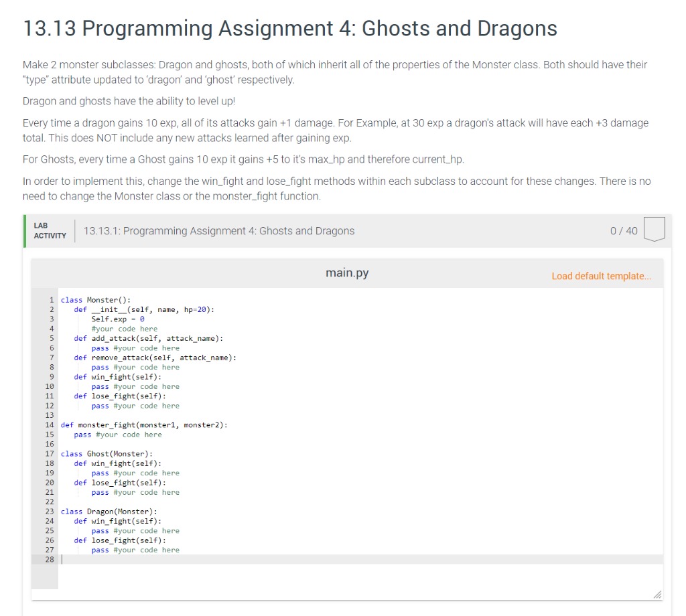Image resolution: width=686 pixels, height=616 pixels.
Task: Click the class Dragon(Monster) line
Action: [109, 511]
